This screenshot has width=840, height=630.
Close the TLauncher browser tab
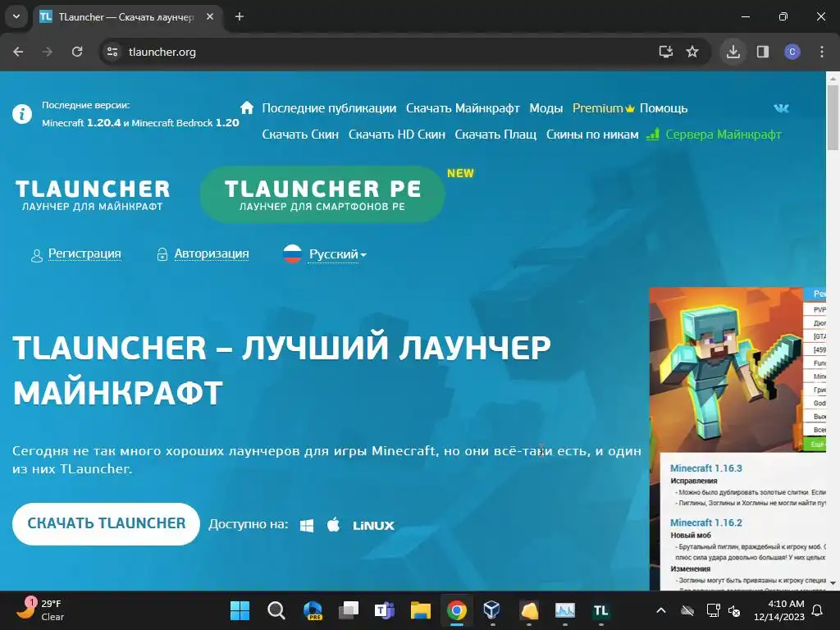210,16
